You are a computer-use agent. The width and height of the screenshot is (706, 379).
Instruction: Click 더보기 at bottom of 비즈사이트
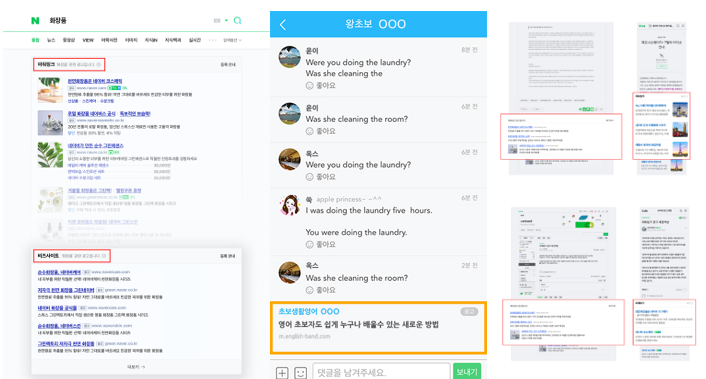tap(136, 367)
